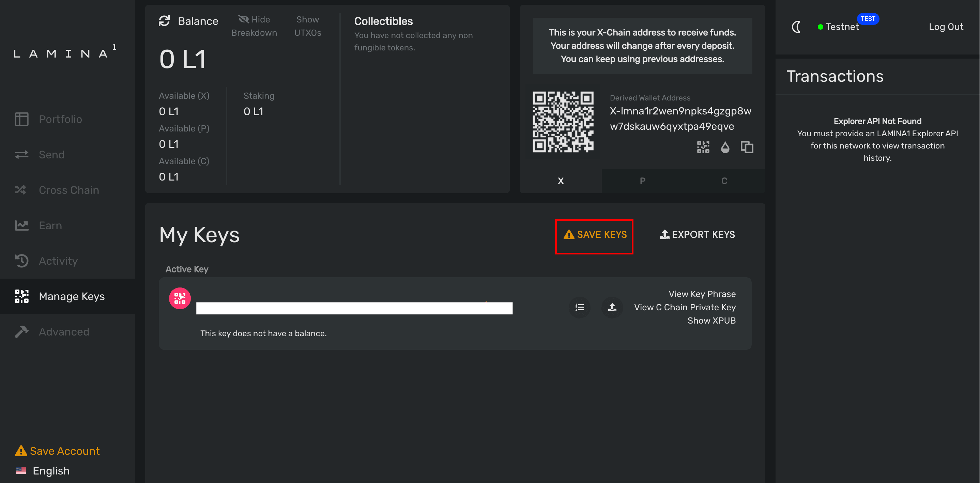Click the Activity history clock icon
The image size is (980, 483).
coord(22,261)
